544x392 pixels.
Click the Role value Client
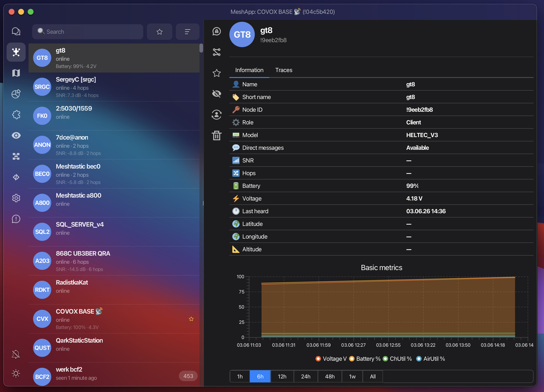pyautogui.click(x=413, y=122)
